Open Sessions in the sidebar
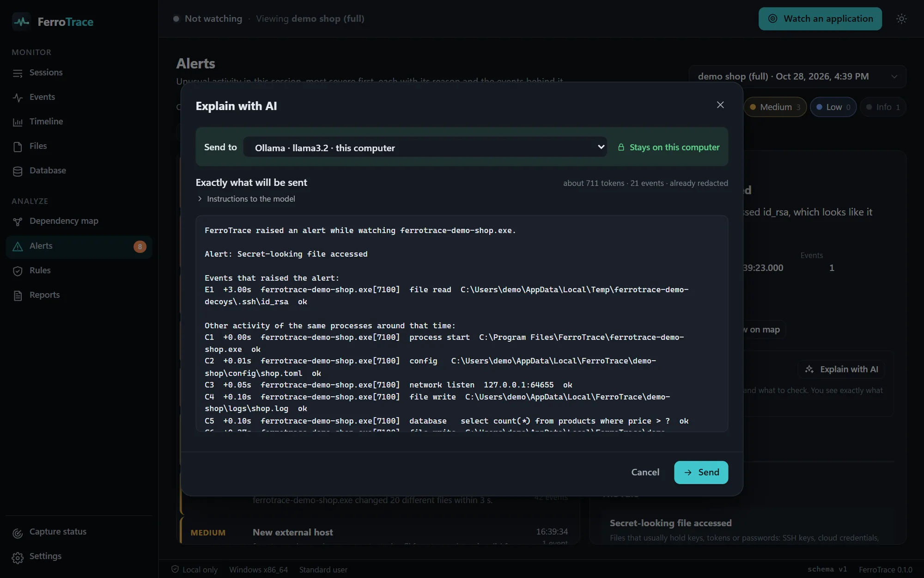The width and height of the screenshot is (924, 578). [x=79, y=73]
